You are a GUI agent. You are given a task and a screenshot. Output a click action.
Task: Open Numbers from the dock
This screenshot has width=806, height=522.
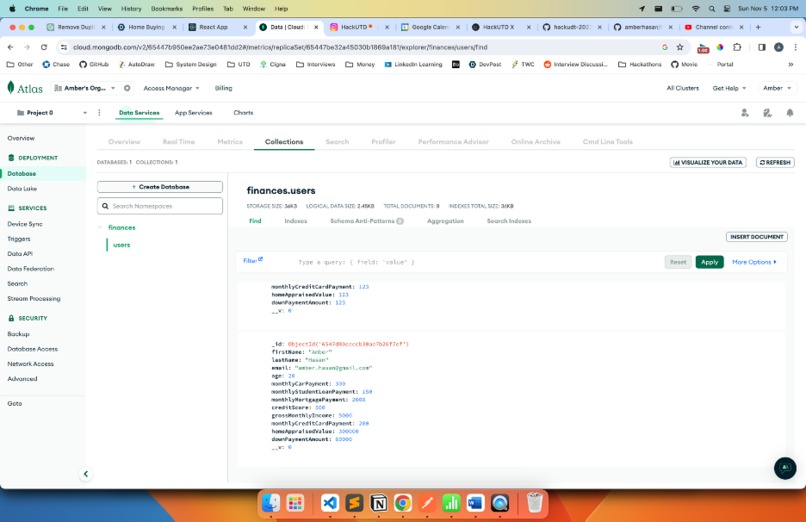(x=451, y=503)
